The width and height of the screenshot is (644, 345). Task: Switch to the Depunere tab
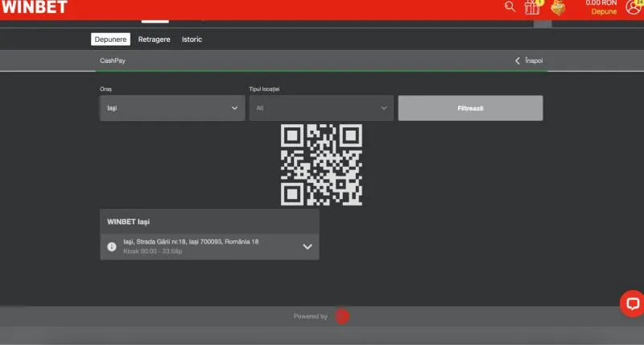pos(110,39)
